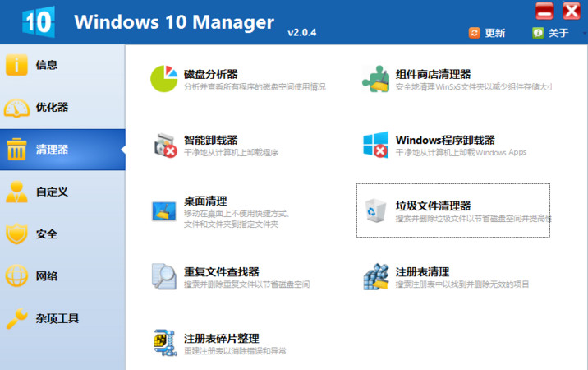Image resolution: width=588 pixels, height=370 pixels.
Task: Open 注册表清理 tool
Action: click(x=422, y=272)
